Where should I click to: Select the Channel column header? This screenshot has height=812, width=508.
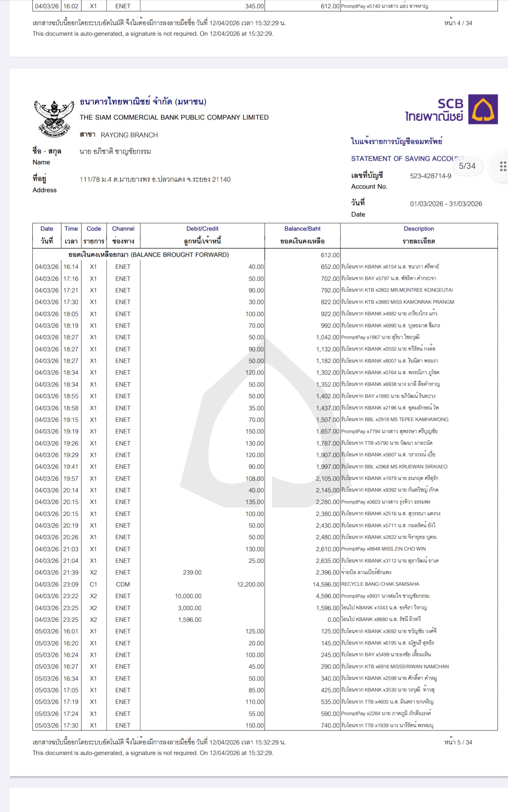point(123,235)
